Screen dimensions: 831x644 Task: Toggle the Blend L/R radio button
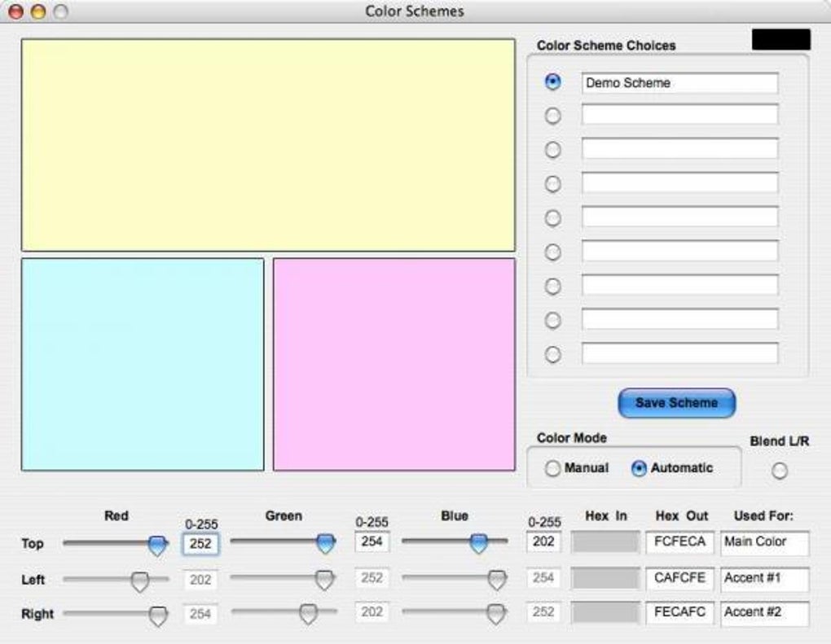click(x=780, y=471)
